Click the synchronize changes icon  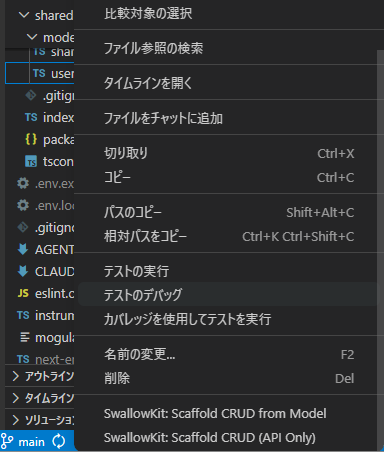(59, 441)
